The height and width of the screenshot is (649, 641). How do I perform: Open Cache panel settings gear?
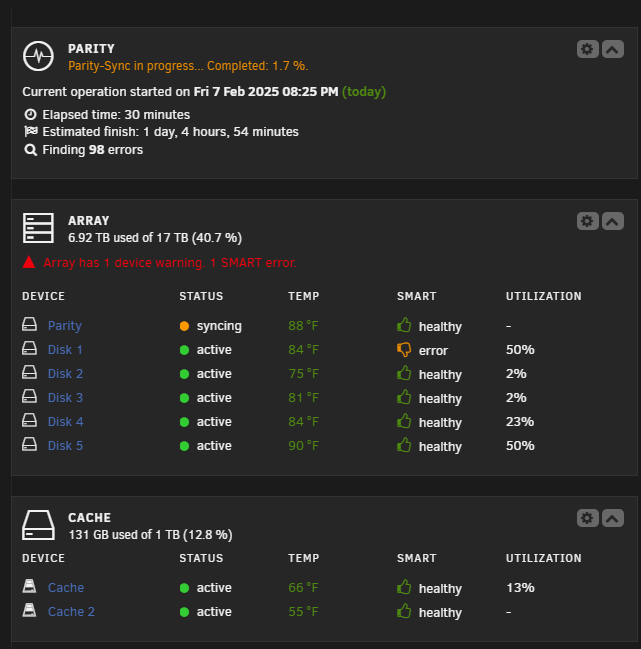pyautogui.click(x=588, y=518)
